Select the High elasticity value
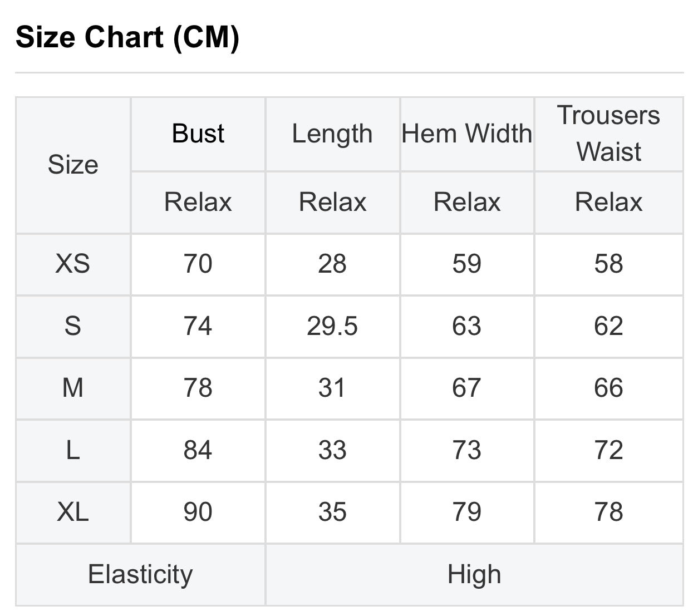The height and width of the screenshot is (616, 693). 474,574
